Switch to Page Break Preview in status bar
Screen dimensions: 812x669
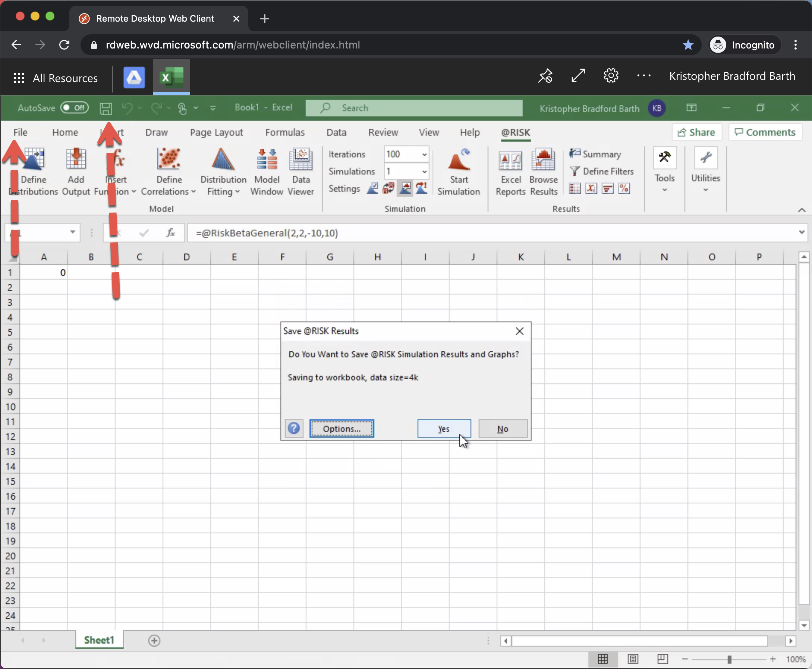(662, 659)
